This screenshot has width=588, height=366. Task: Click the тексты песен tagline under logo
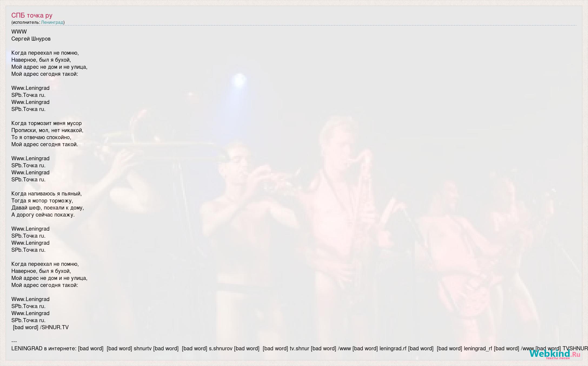click(558, 358)
